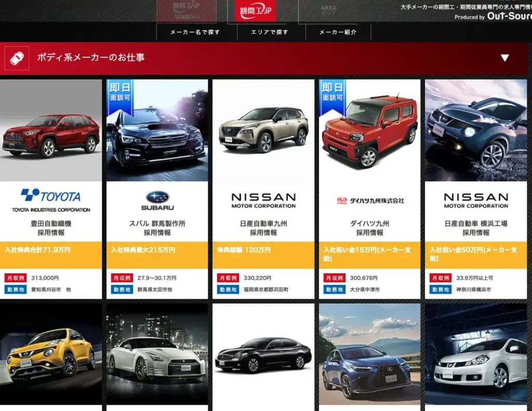Screen dimensions: 532x411
Task: Click the location text 大分県中津市
Action: (365, 289)
